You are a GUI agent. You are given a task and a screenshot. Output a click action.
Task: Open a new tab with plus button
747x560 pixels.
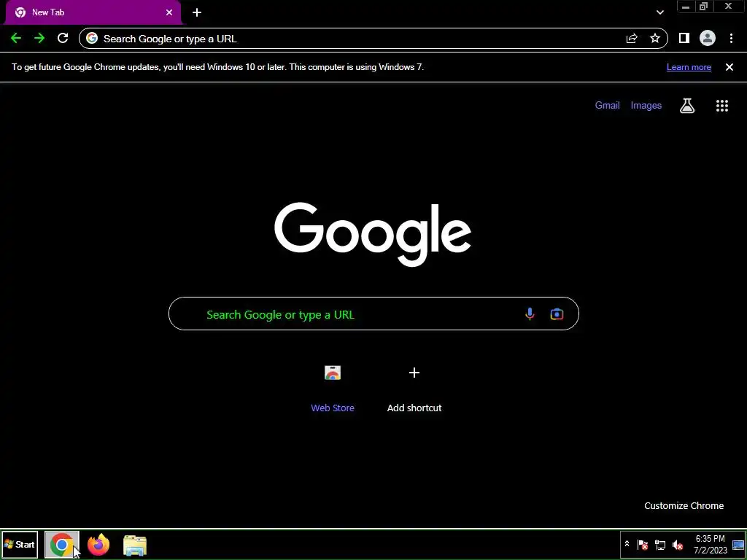pyautogui.click(x=197, y=12)
